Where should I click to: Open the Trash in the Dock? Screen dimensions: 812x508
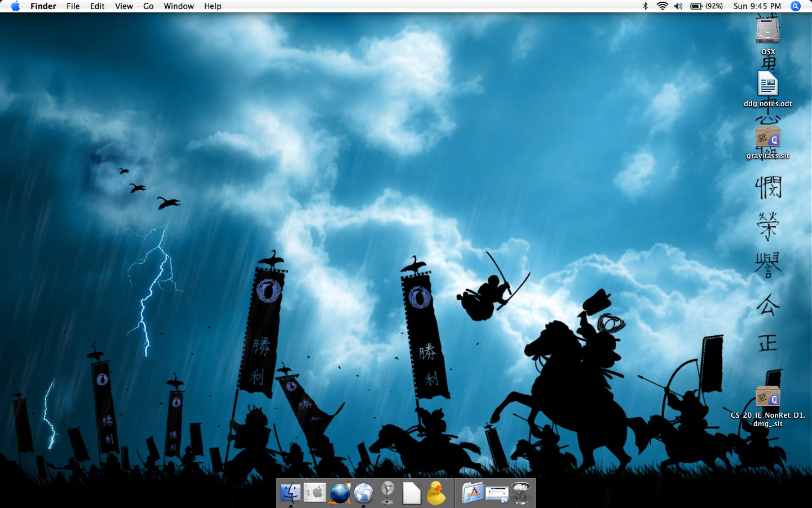522,493
